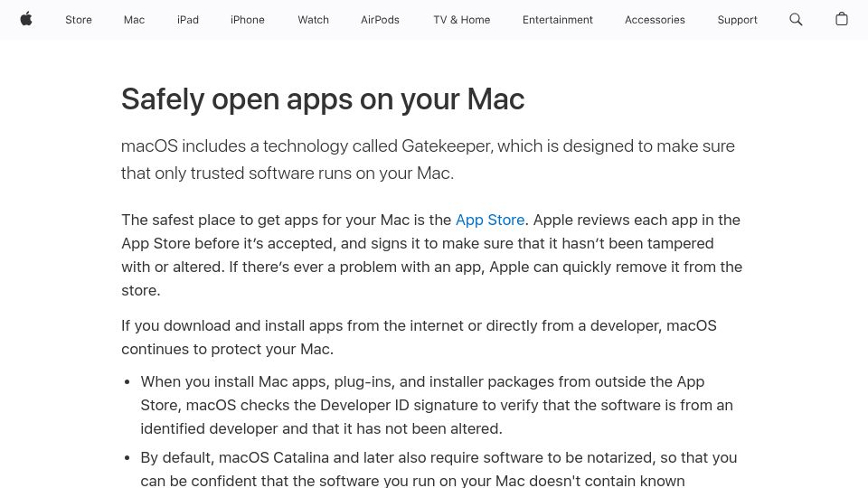
Task: Open the Store menu
Action: pyautogui.click(x=79, y=20)
